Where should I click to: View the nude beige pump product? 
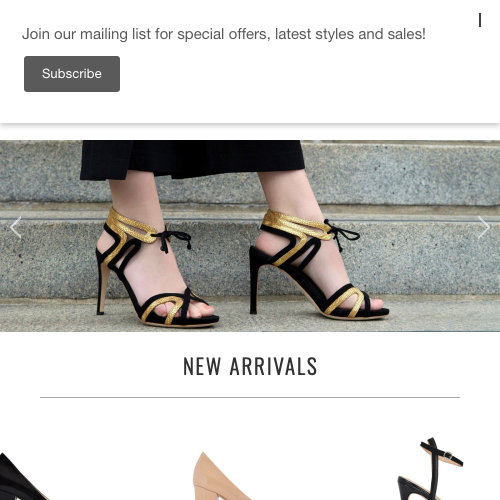point(223,476)
